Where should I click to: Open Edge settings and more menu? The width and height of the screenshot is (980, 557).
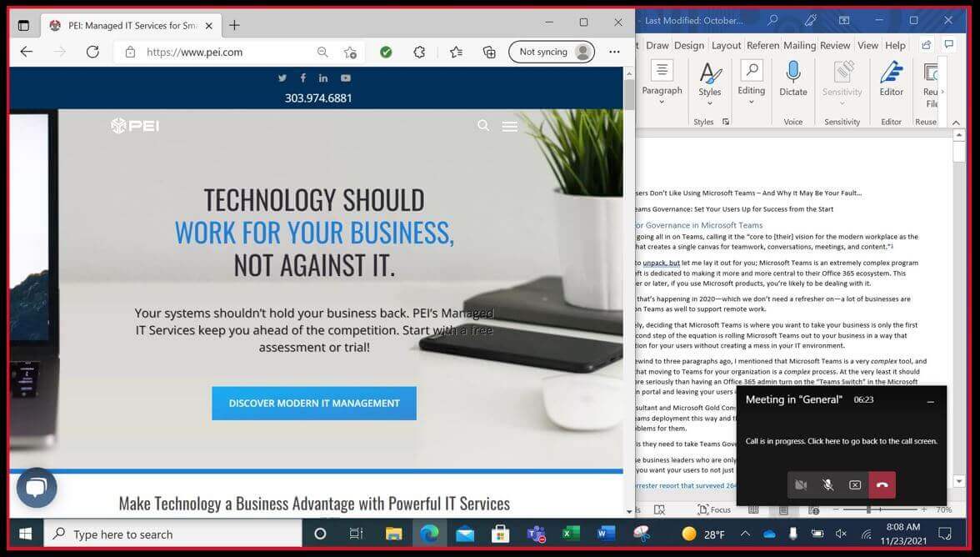pyautogui.click(x=614, y=52)
